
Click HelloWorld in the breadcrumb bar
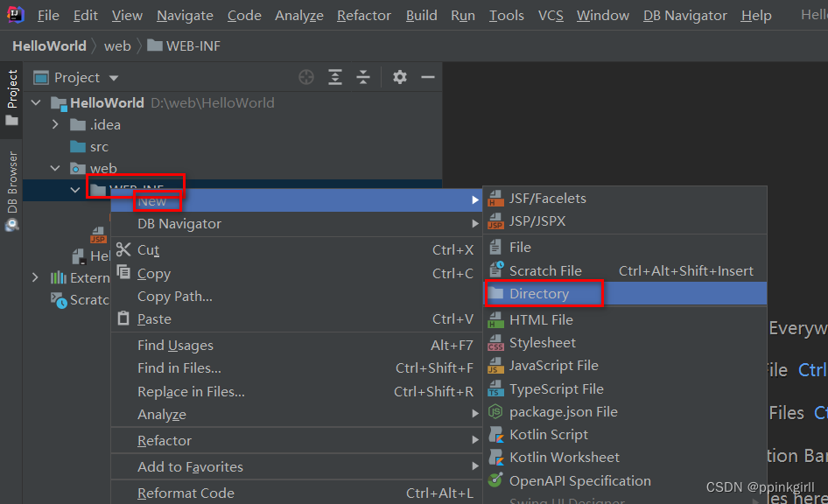coord(49,45)
